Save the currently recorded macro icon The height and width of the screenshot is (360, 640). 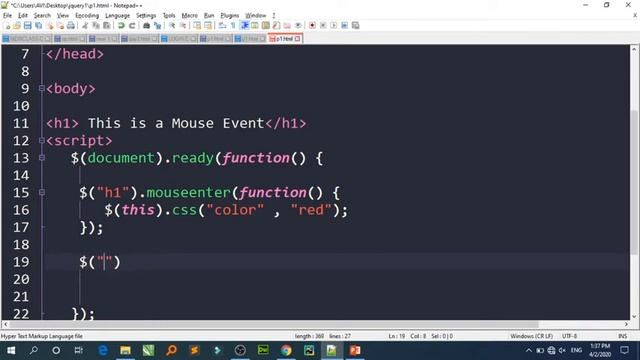[356, 25]
